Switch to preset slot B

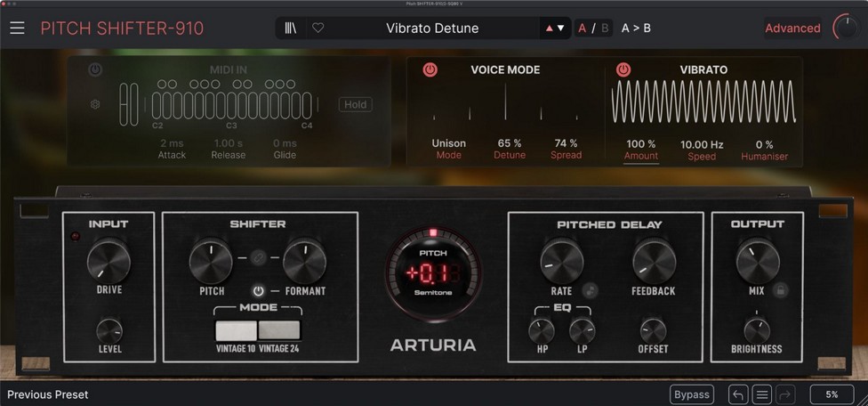tap(605, 28)
